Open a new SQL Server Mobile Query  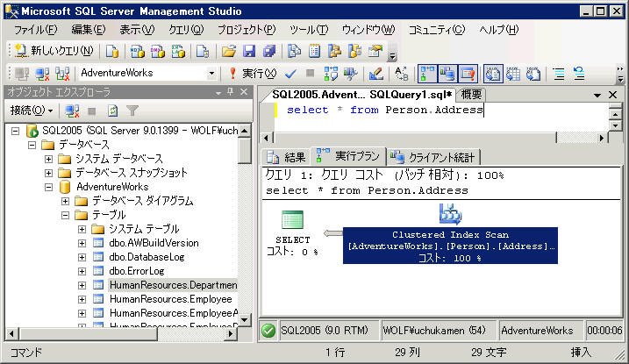point(202,51)
